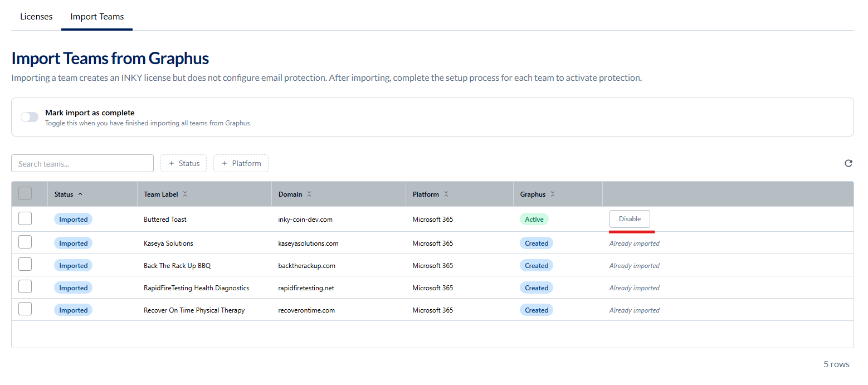The height and width of the screenshot is (385, 868).
Task: Click the Status column header label
Action: click(64, 194)
